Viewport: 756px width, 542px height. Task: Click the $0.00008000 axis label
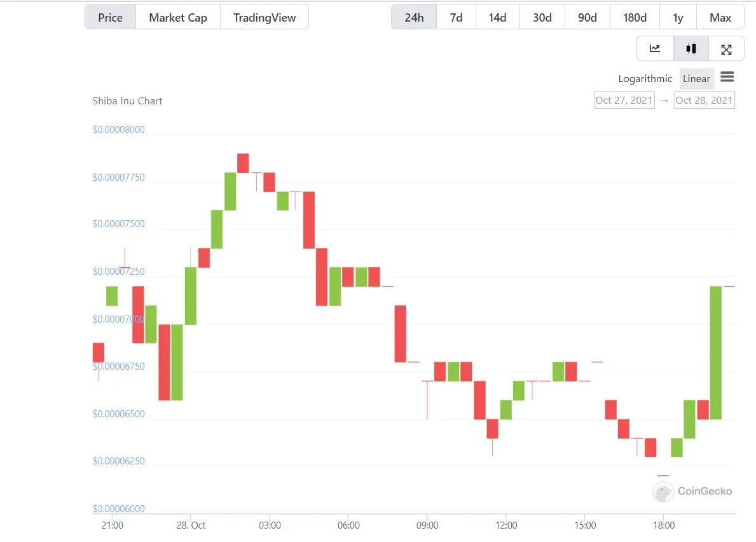pos(119,129)
